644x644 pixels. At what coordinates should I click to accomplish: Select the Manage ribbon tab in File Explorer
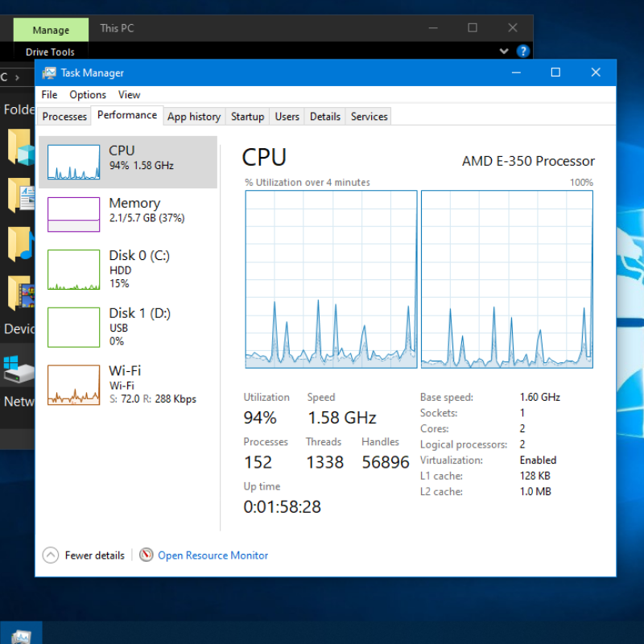pyautogui.click(x=51, y=30)
